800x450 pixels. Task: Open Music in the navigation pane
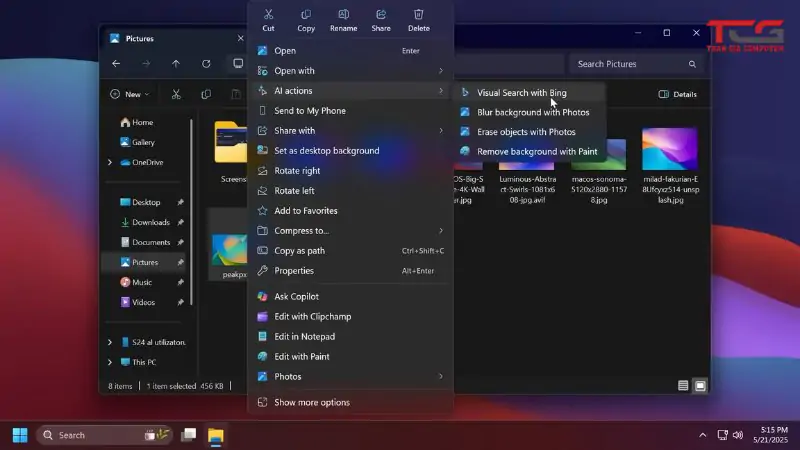[x=136, y=282]
